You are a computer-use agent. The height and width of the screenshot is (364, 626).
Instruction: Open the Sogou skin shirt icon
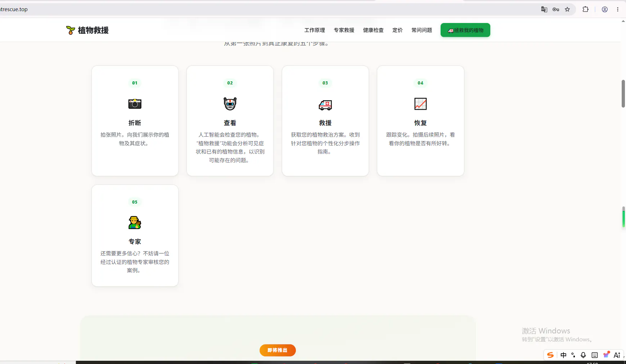pyautogui.click(x=606, y=355)
